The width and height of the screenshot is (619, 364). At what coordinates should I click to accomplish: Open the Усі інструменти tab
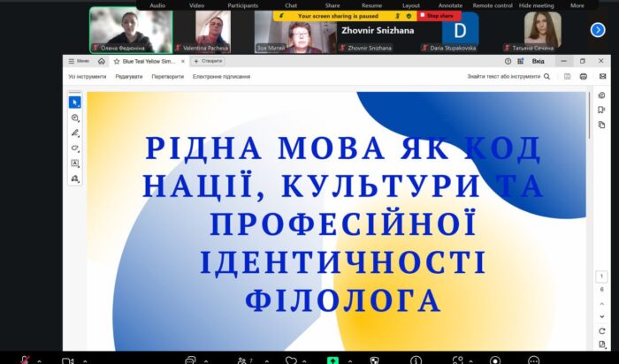coord(87,77)
